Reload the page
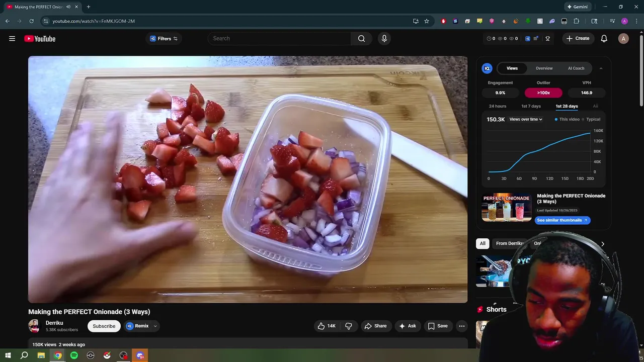Image resolution: width=644 pixels, height=362 pixels. pyautogui.click(x=31, y=21)
